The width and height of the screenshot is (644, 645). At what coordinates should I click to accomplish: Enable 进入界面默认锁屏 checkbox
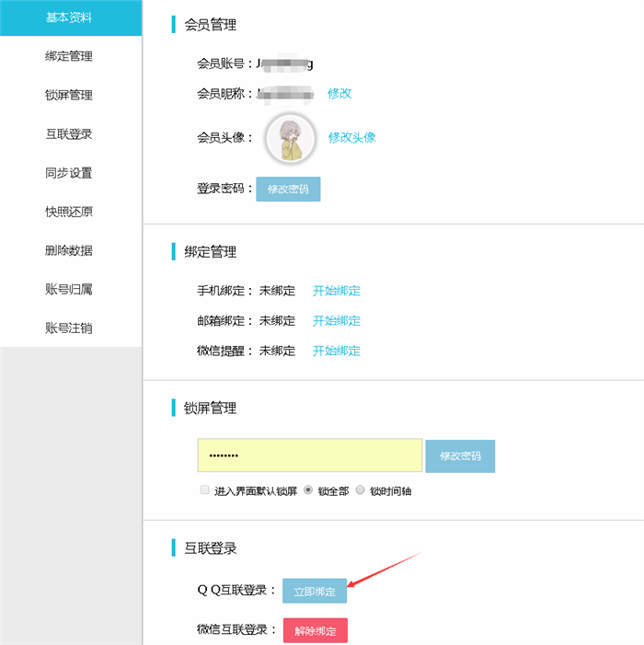click(x=205, y=490)
